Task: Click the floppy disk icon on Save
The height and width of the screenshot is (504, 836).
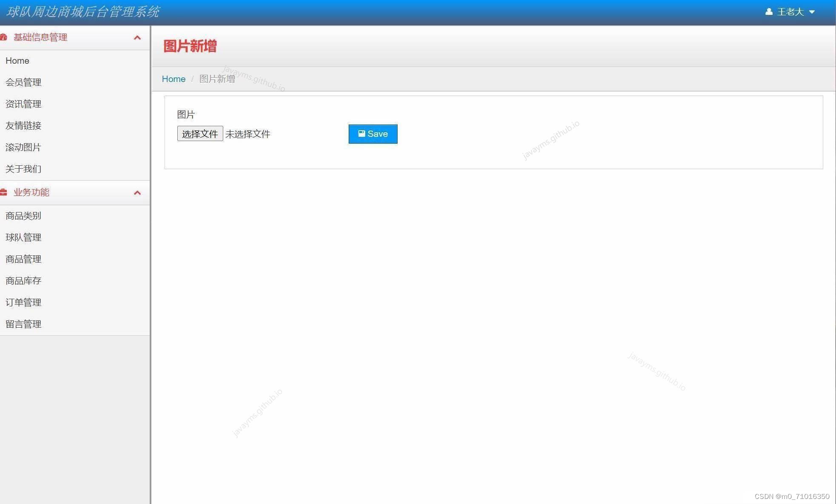Action: 361,134
